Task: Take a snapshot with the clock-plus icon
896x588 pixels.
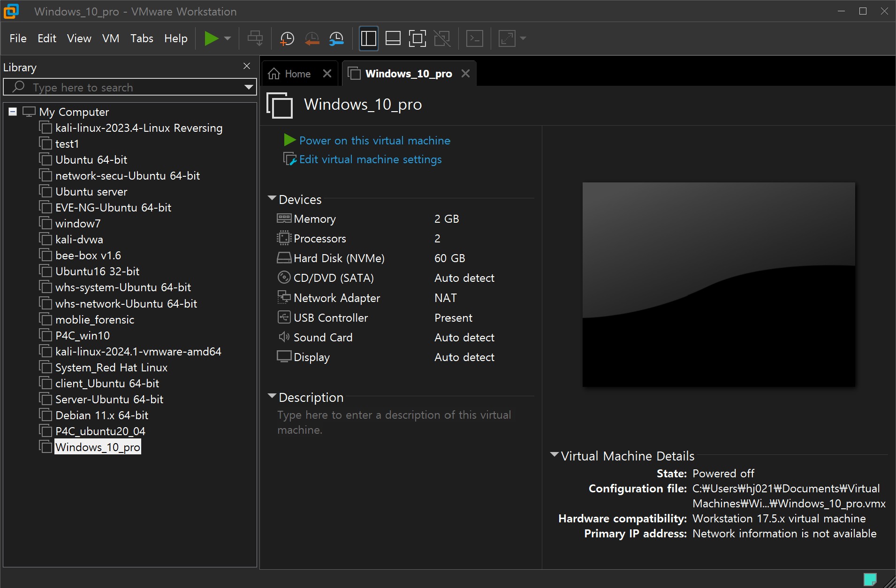Action: tap(287, 38)
